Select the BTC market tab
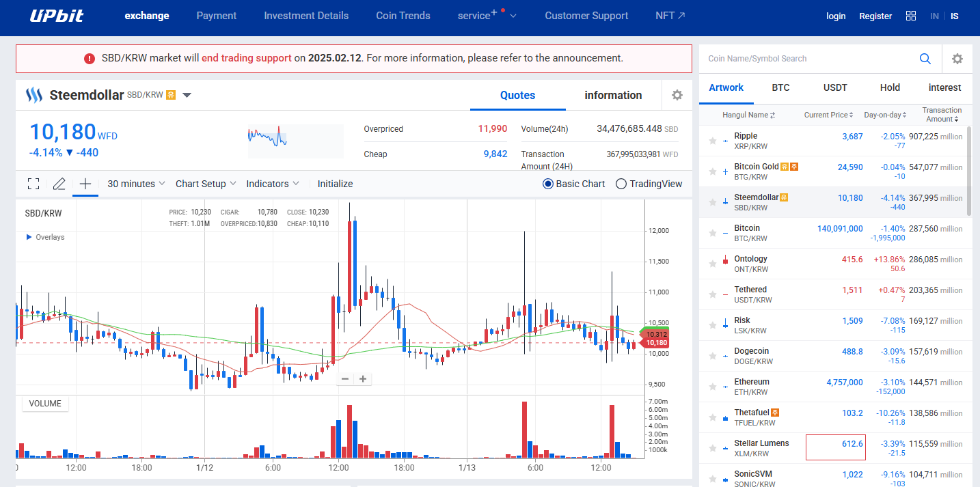This screenshot has height=487, width=980. pos(780,87)
